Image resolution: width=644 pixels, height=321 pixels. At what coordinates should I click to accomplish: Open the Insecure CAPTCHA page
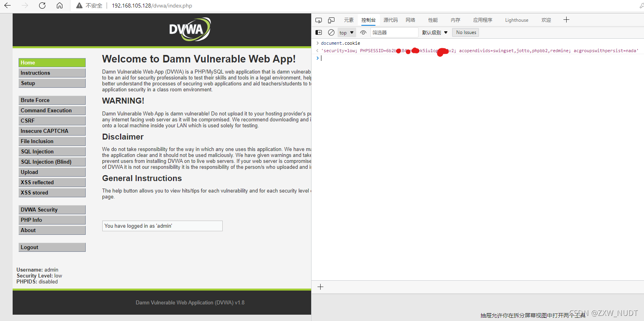coord(52,131)
